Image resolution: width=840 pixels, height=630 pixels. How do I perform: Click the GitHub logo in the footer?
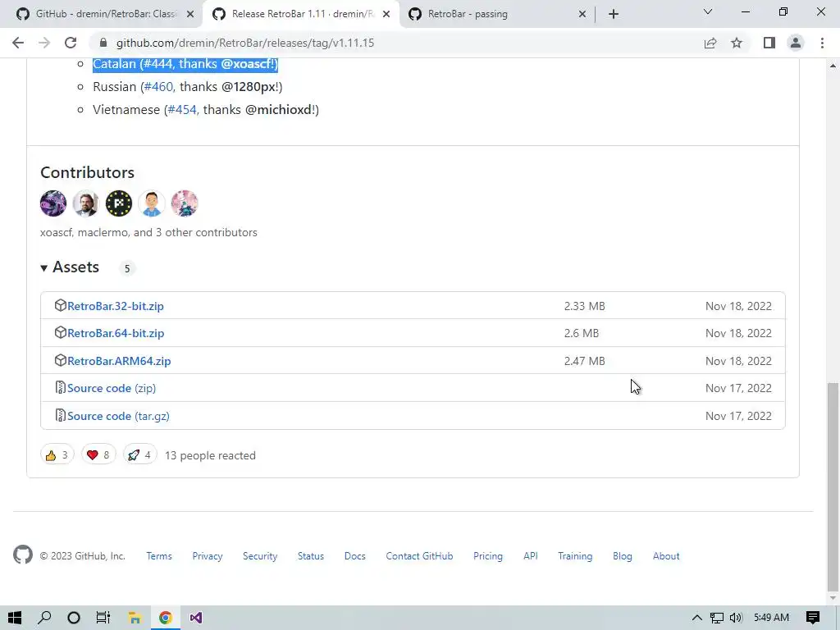(x=23, y=555)
